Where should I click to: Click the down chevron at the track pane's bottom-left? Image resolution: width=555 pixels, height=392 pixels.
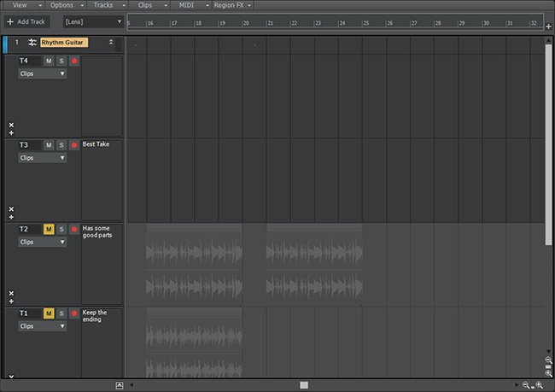click(x=11, y=377)
